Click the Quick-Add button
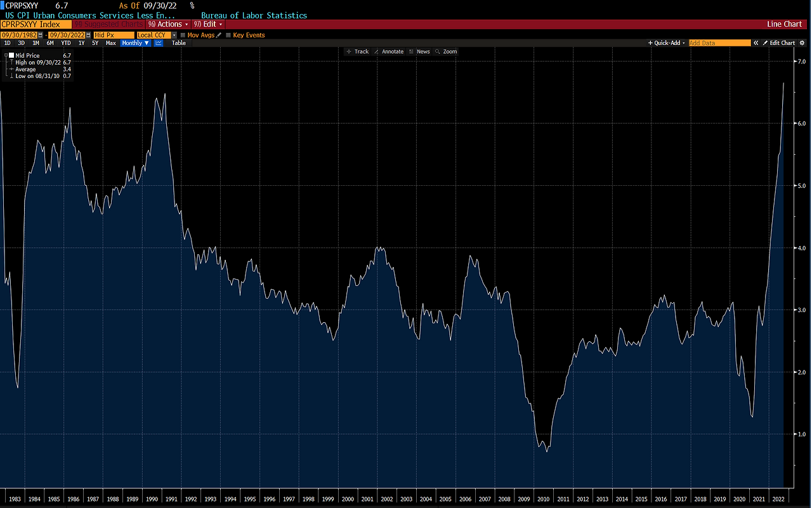812x508 pixels. click(x=665, y=42)
